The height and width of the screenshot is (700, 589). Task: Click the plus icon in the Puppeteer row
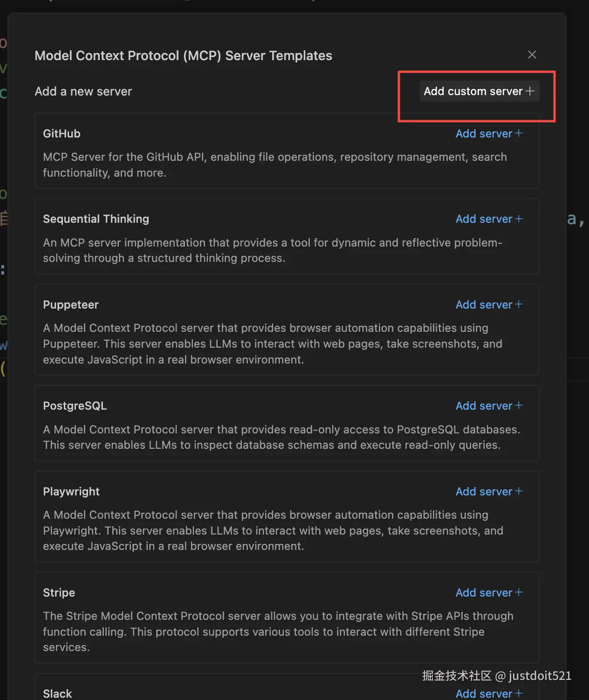pos(519,304)
